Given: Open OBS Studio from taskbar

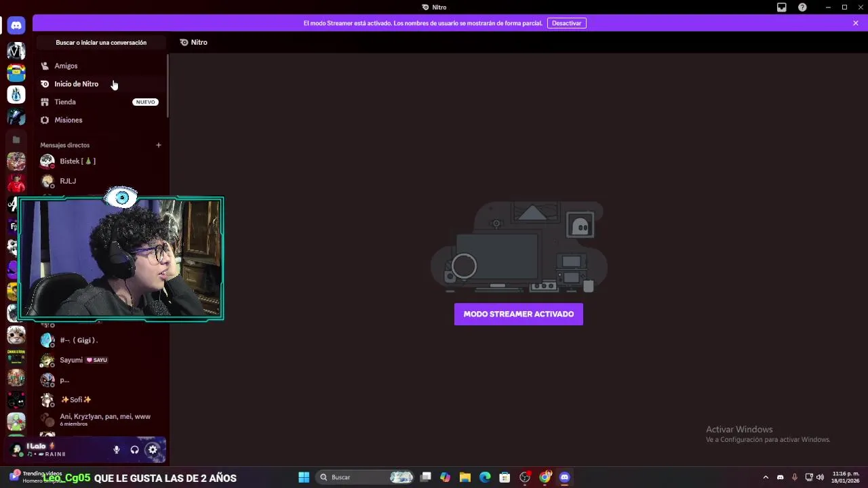Looking at the screenshot, I should click(x=525, y=477).
